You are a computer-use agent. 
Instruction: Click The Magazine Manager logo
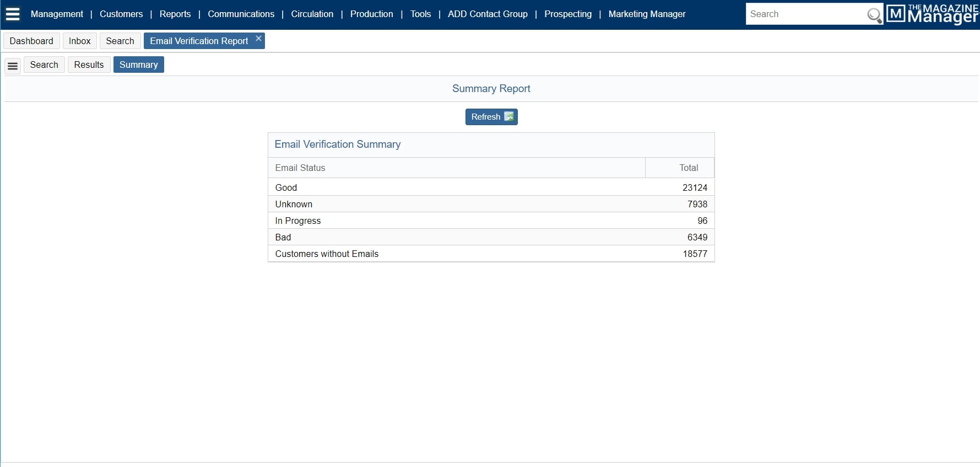click(x=932, y=14)
